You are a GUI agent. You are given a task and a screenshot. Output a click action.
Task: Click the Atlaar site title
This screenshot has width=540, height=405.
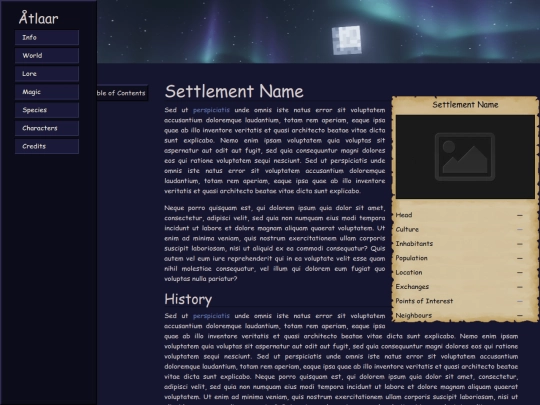(39, 18)
